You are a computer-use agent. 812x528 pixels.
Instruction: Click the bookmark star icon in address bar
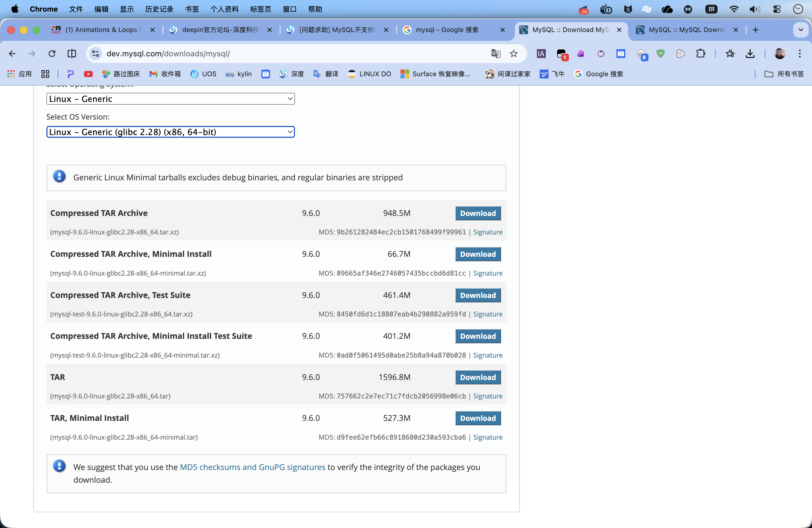(x=513, y=54)
